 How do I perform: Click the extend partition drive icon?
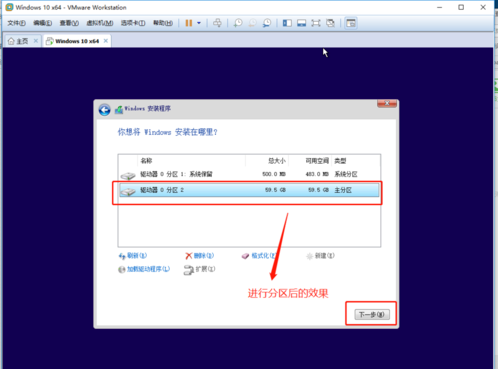pos(189,270)
